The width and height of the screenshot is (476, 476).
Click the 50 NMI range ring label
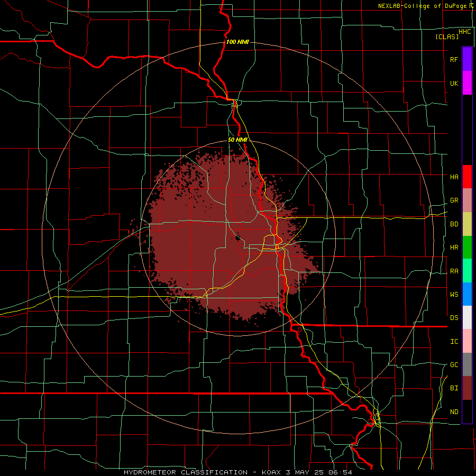pyautogui.click(x=237, y=140)
